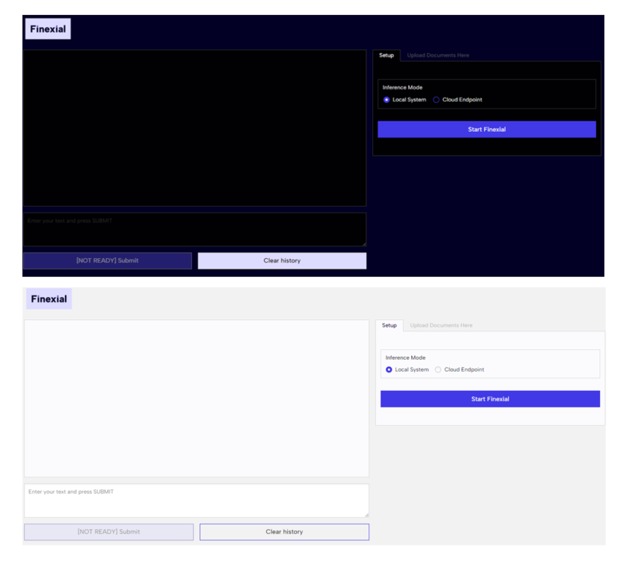Select Local System radio in dark theme
The image size is (629, 573).
point(386,100)
